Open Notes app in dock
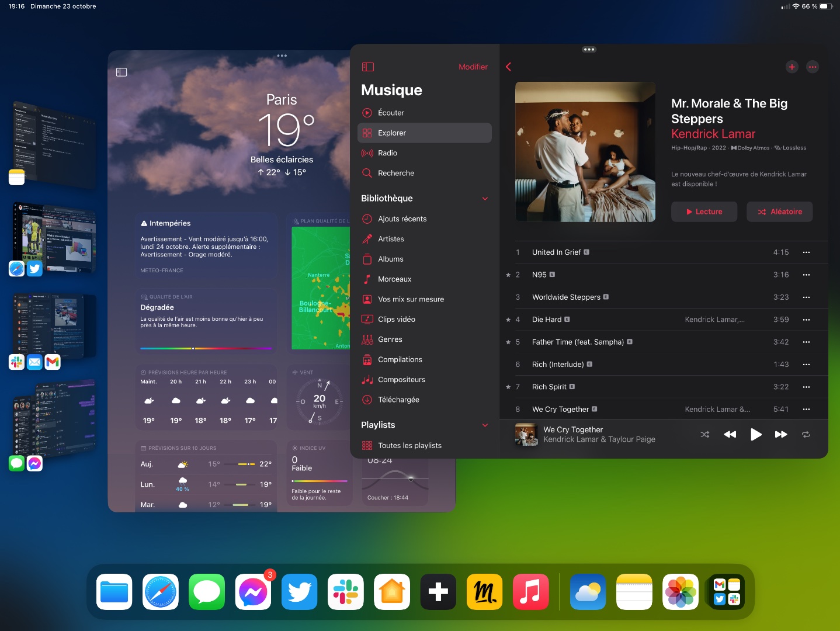Viewport: 840px width, 631px height. tap(634, 592)
